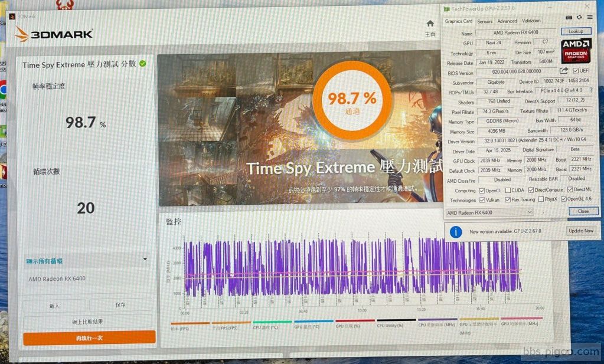Click the GPU-Z title bar app icon
This screenshot has width=604, height=364.
pyautogui.click(x=446, y=9)
